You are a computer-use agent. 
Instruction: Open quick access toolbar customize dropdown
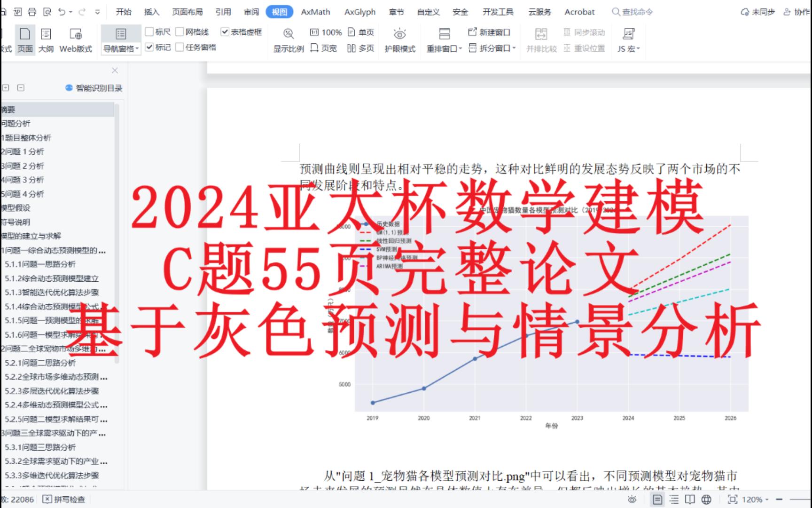[97, 12]
